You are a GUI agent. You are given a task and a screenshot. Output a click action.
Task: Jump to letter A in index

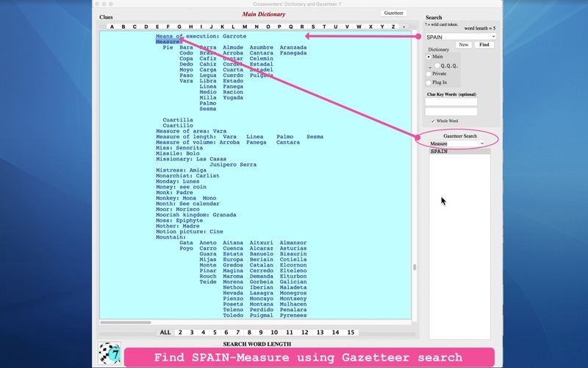112,26
